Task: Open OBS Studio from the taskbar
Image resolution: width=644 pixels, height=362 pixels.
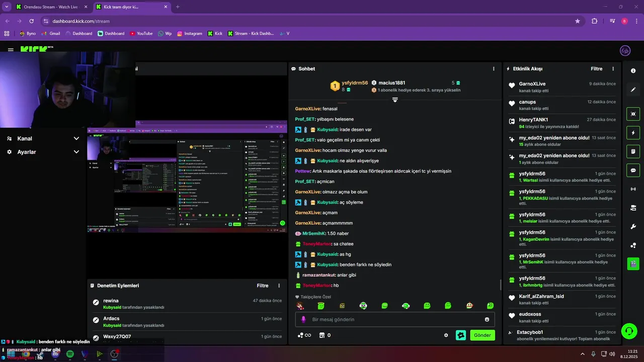Action: (114, 354)
